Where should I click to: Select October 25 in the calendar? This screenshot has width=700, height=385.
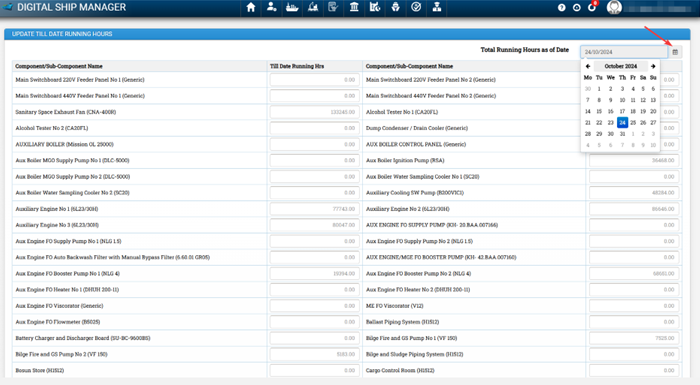click(633, 122)
